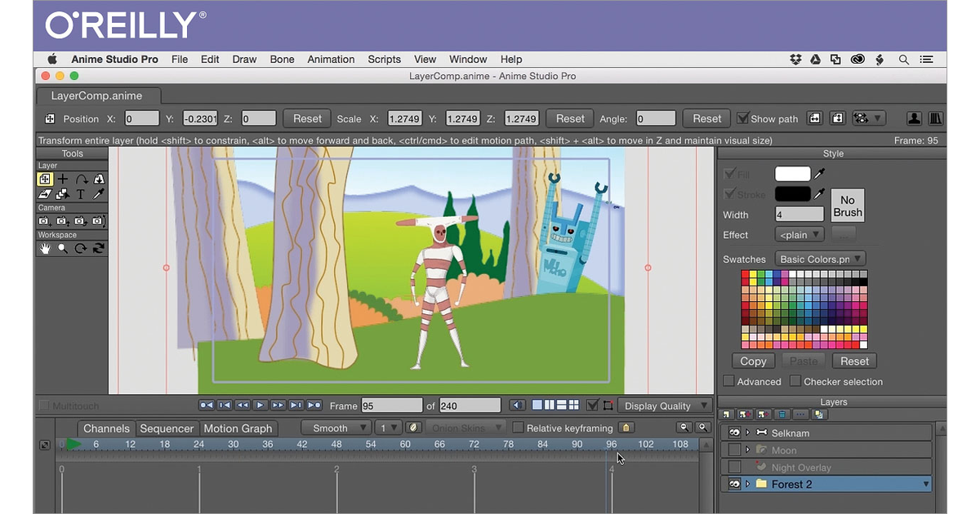Step forward one frame
Screen dimensions: 980x514
[x=278, y=405]
